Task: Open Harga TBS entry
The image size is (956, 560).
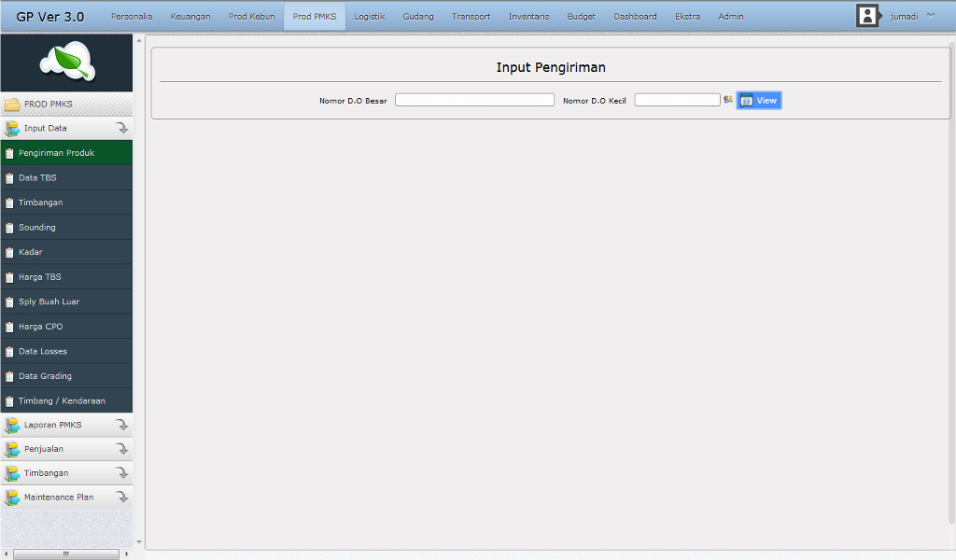Action: pyautogui.click(x=66, y=277)
